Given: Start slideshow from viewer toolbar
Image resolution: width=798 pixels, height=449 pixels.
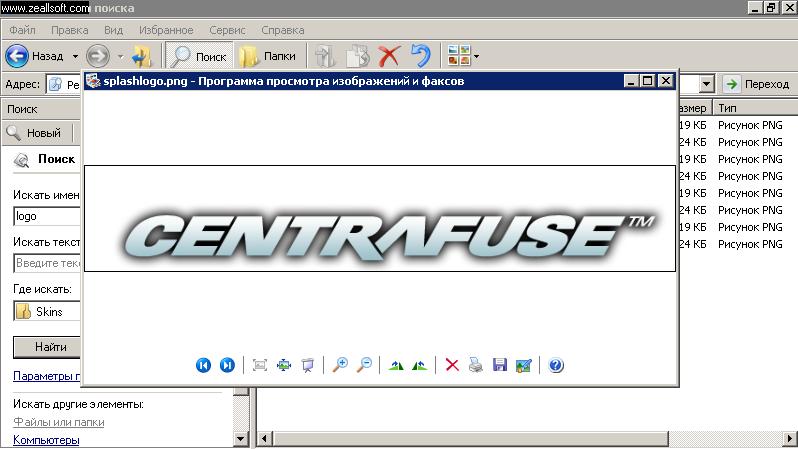Looking at the screenshot, I should click(x=308, y=365).
